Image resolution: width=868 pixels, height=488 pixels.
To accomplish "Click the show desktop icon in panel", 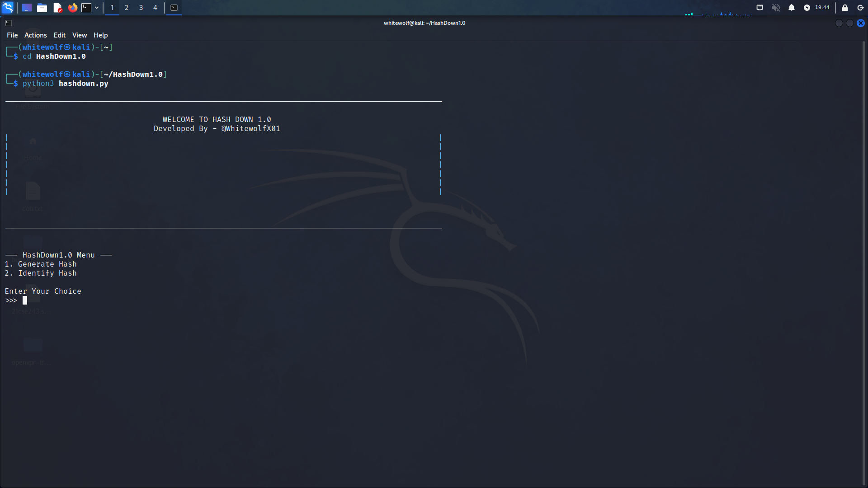I will 27,8.
